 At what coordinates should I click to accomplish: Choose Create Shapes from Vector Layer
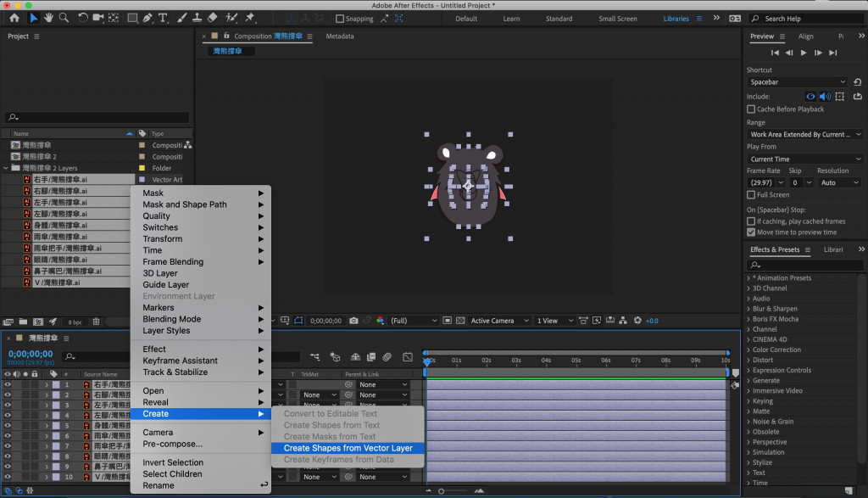[348, 448]
